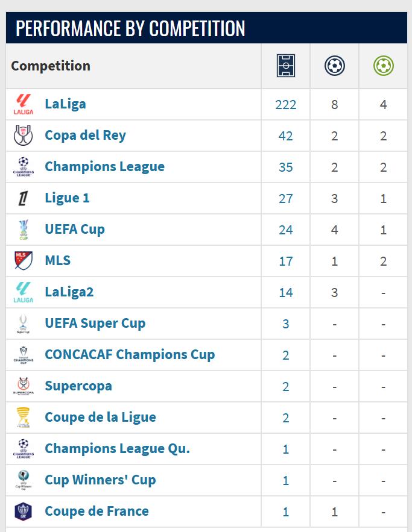Screen dimensions: 412x532
Task: Sort by appearances pitch icon header
Action: click(x=285, y=66)
